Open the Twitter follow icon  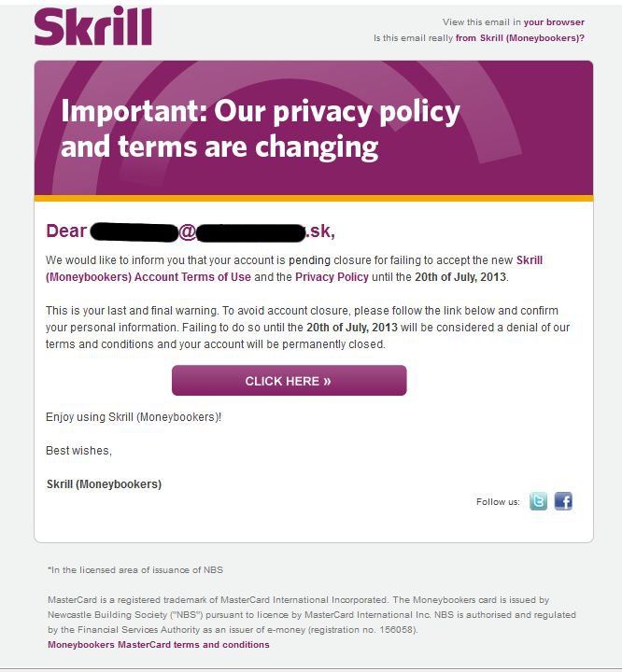click(538, 501)
